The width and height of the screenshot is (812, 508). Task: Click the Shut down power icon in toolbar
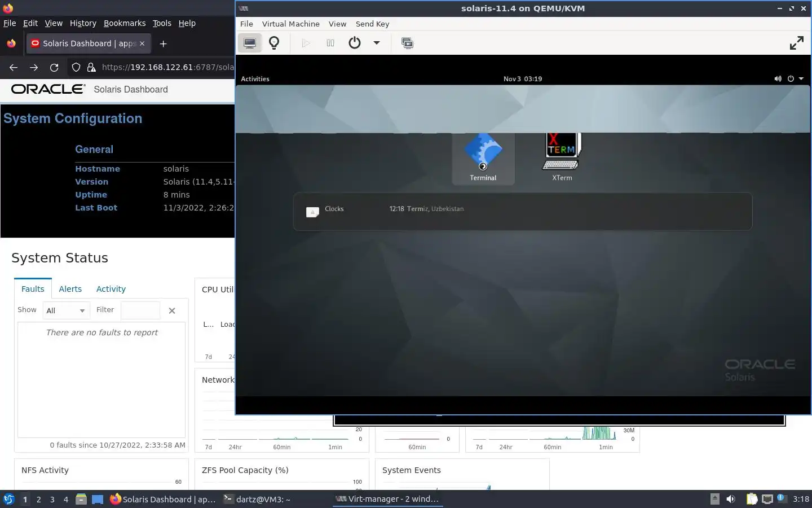(x=354, y=43)
